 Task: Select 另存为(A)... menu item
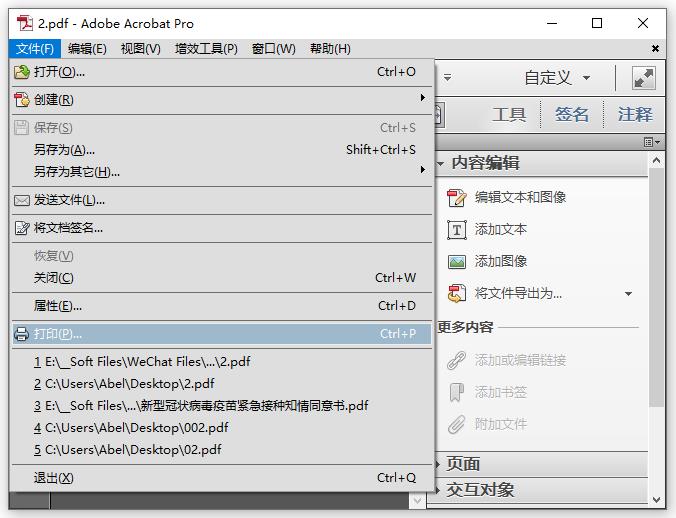(222, 150)
